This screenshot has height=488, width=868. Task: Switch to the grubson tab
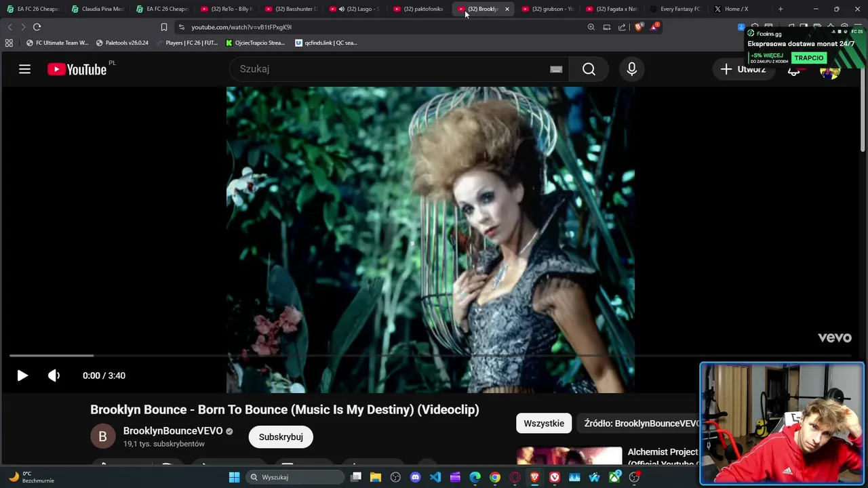pos(548,9)
